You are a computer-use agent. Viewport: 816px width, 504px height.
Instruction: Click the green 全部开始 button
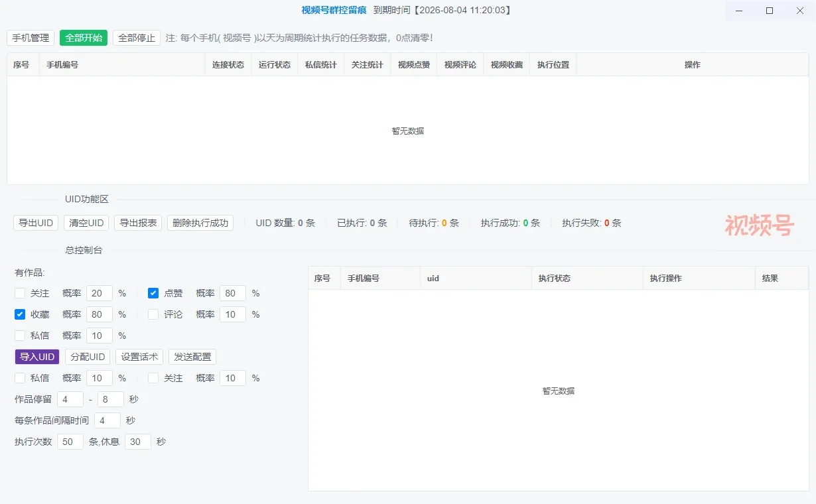(84, 38)
